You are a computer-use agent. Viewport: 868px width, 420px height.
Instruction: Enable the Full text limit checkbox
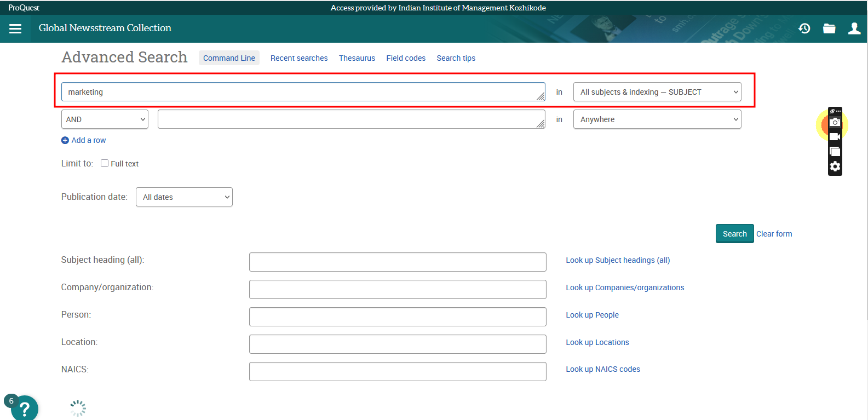click(105, 164)
